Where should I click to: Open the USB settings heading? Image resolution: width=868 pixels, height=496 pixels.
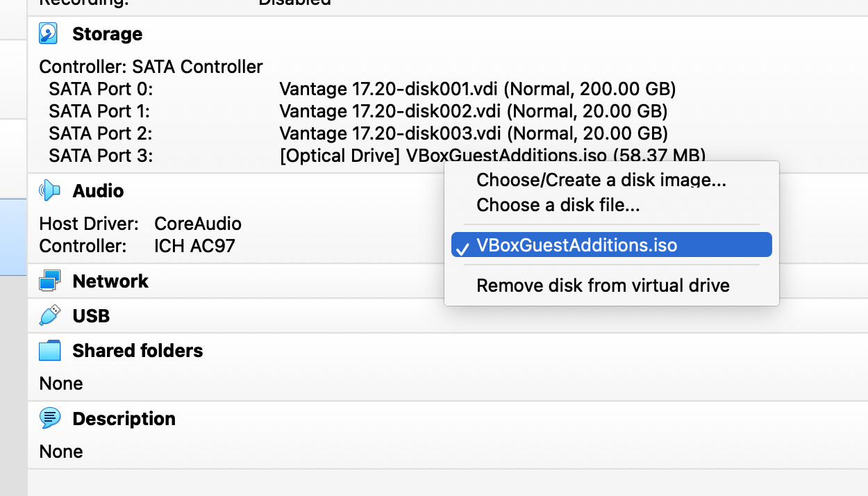tap(91, 316)
